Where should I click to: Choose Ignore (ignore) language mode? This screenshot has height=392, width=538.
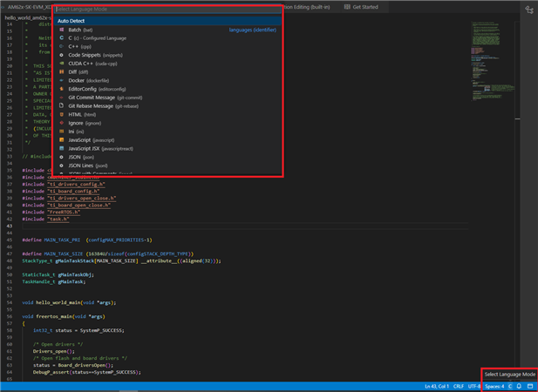click(x=167, y=123)
